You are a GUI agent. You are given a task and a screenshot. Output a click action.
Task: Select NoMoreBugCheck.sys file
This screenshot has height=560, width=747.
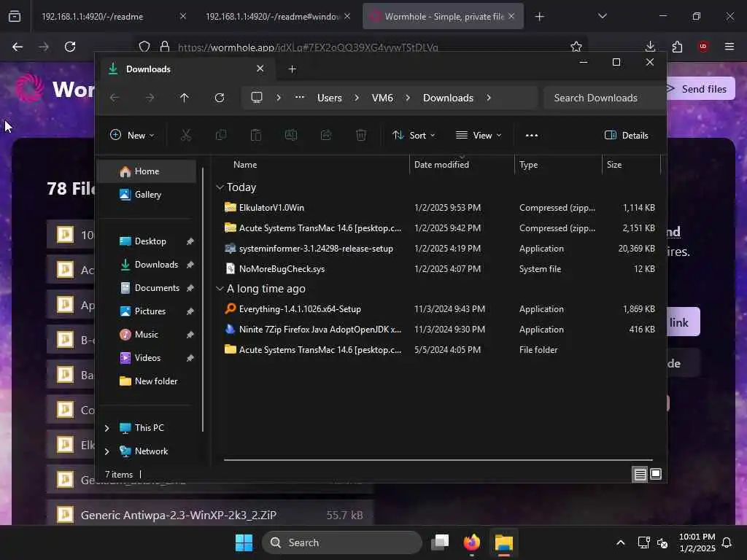click(438, 269)
